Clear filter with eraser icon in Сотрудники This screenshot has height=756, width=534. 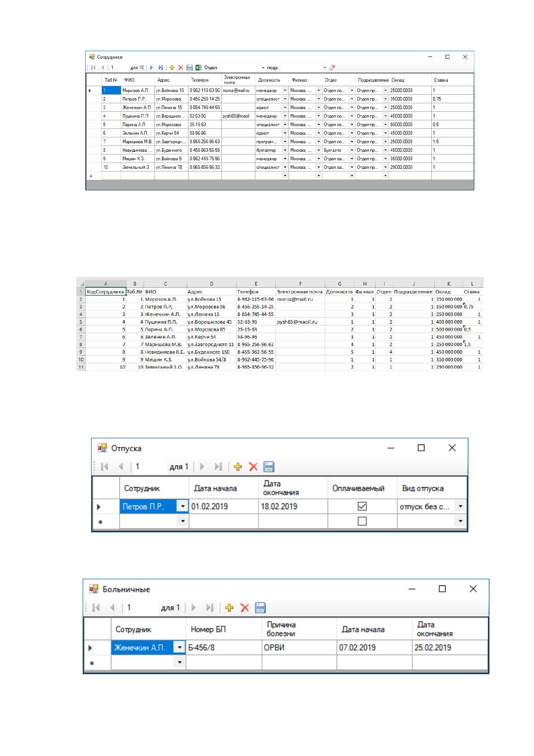(x=332, y=68)
